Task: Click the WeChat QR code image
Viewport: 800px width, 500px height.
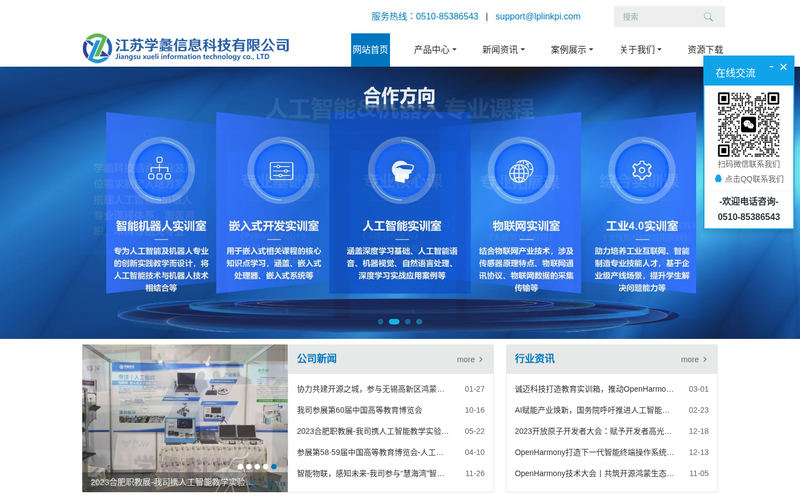Action: coord(748,124)
